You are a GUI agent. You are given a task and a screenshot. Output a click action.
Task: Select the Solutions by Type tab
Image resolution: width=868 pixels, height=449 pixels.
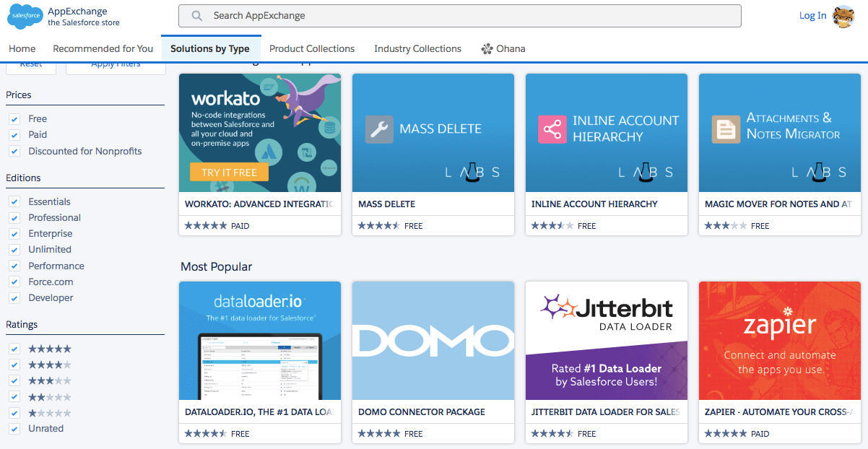pyautogui.click(x=210, y=48)
